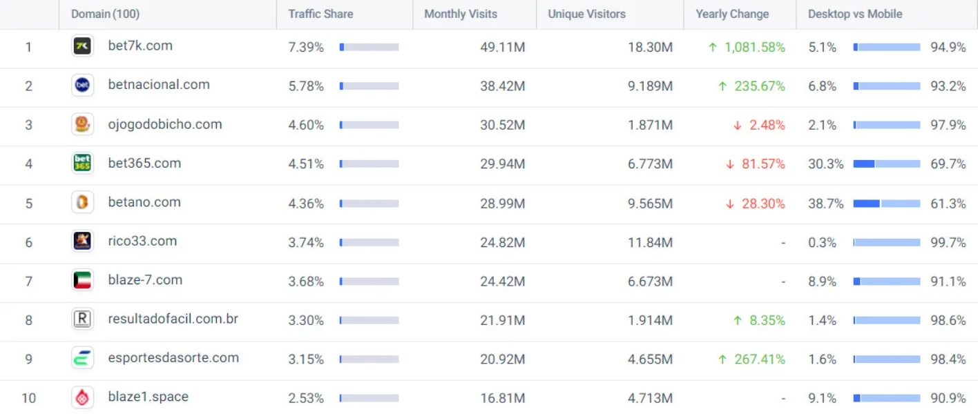Click the ojogodobicho.com site icon
Viewport: 980px width, 414px height.
click(x=82, y=124)
